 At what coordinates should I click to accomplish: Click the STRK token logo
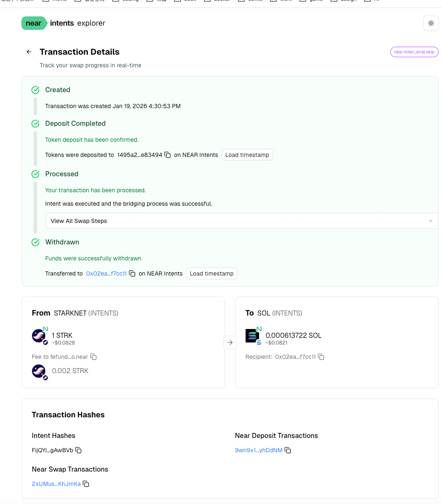tap(38, 335)
